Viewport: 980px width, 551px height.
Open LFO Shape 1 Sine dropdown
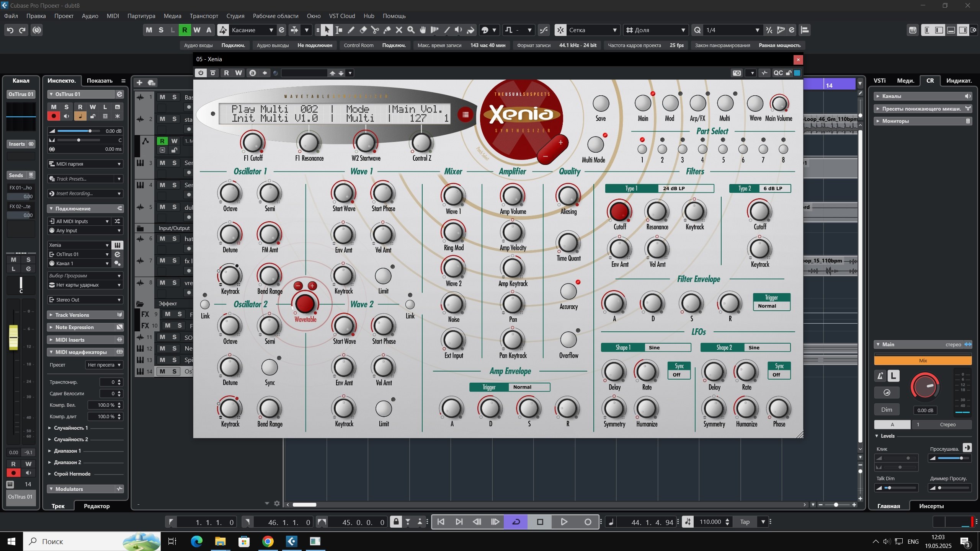pos(668,347)
